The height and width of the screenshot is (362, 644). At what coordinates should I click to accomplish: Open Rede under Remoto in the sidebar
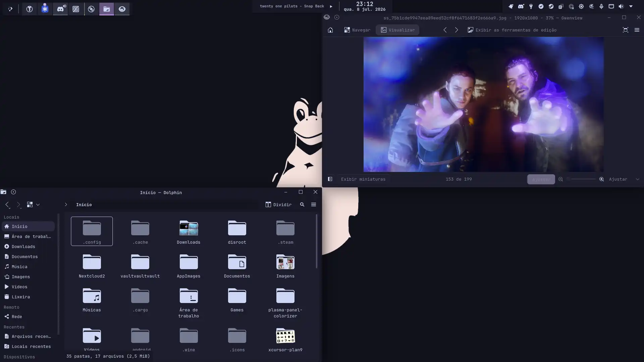point(28,316)
